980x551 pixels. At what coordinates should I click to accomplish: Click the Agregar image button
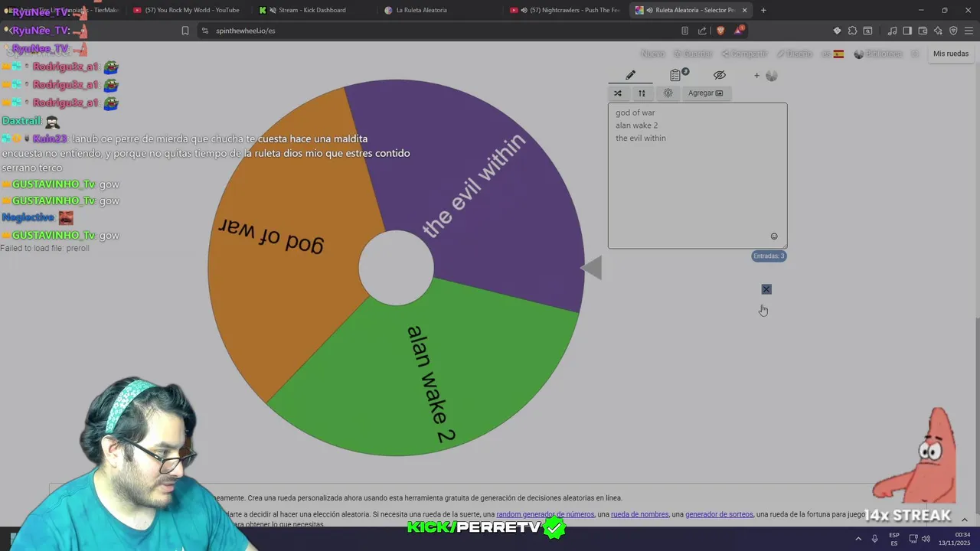point(705,93)
